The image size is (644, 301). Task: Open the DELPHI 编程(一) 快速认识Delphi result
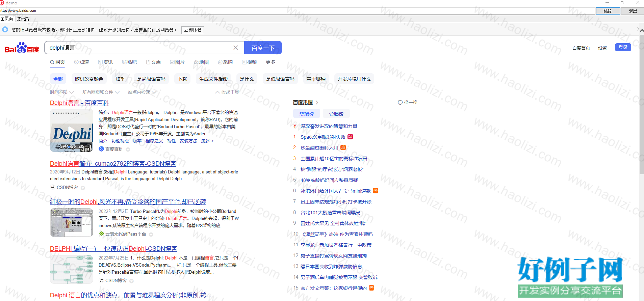[x=113, y=249]
